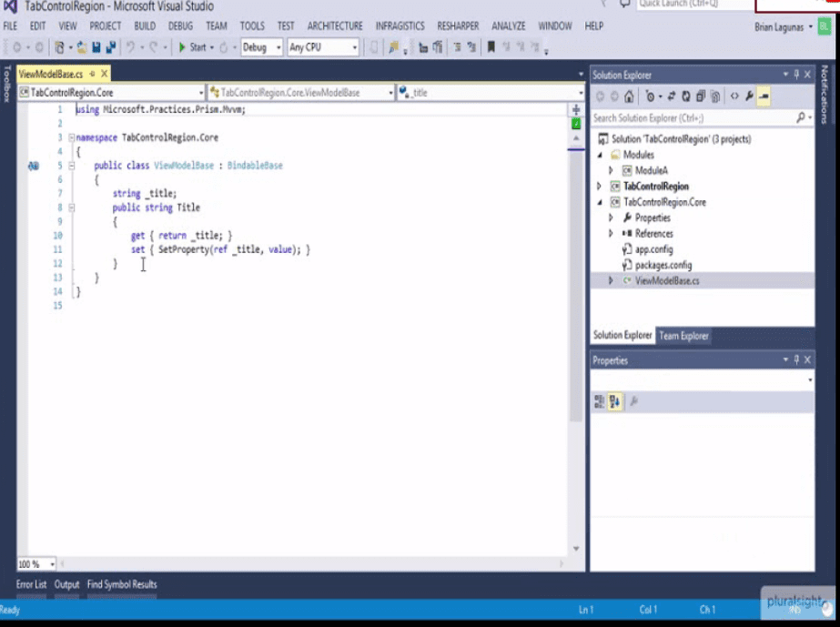Click the Open File folder toolbar icon
The image size is (840, 627).
[x=81, y=47]
